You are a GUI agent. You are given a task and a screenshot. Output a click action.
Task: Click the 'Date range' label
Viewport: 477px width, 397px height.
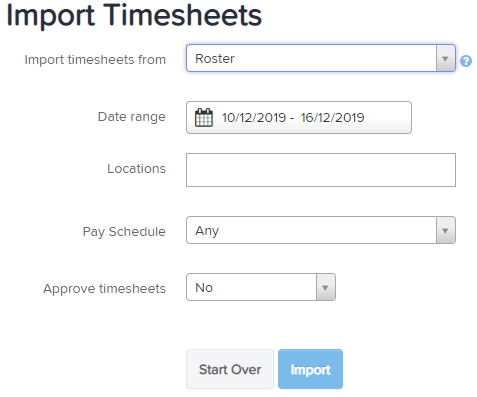[x=132, y=117]
